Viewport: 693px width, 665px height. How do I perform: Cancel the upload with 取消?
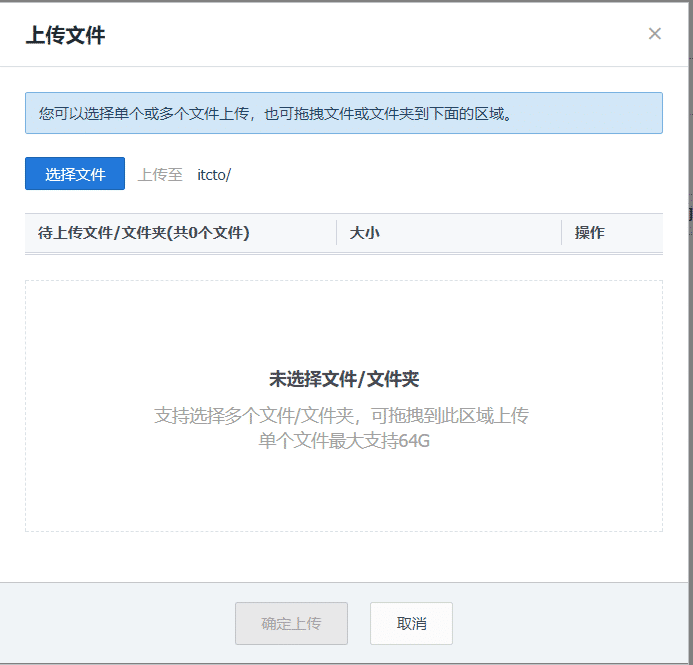(411, 623)
